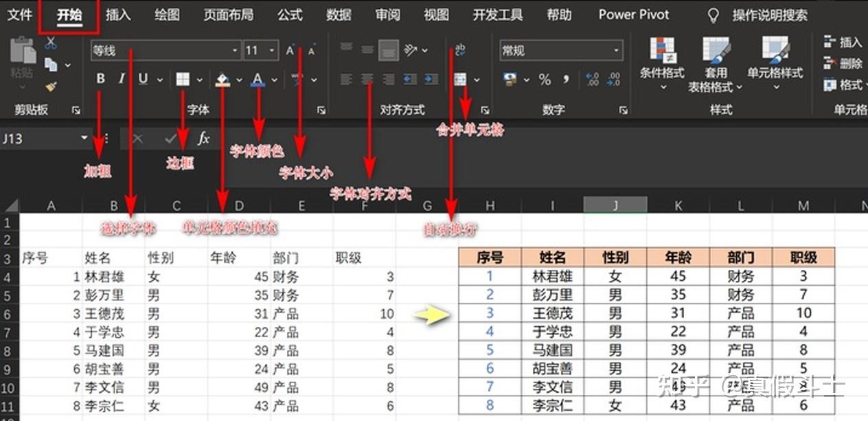Image resolution: width=868 pixels, height=421 pixels.
Task: Apply the Borders icon
Action: click(x=183, y=80)
